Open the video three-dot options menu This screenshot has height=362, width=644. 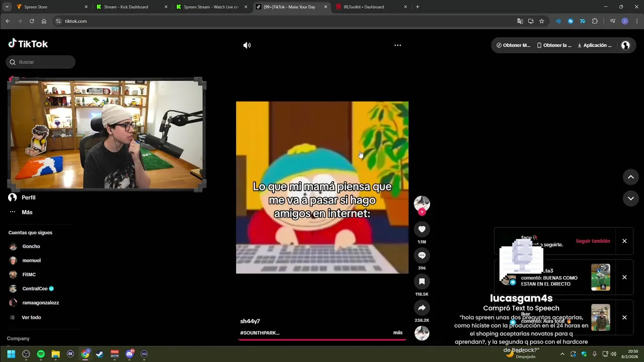pos(397,45)
